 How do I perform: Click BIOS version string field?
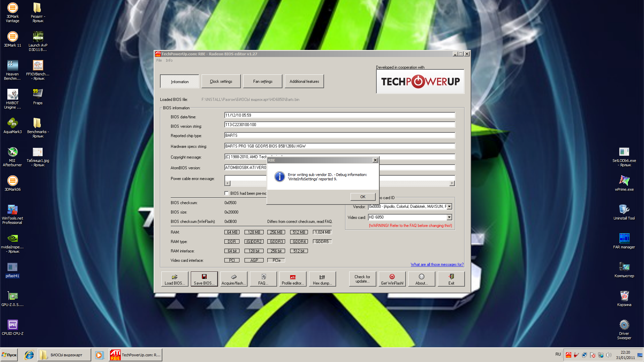339,125
